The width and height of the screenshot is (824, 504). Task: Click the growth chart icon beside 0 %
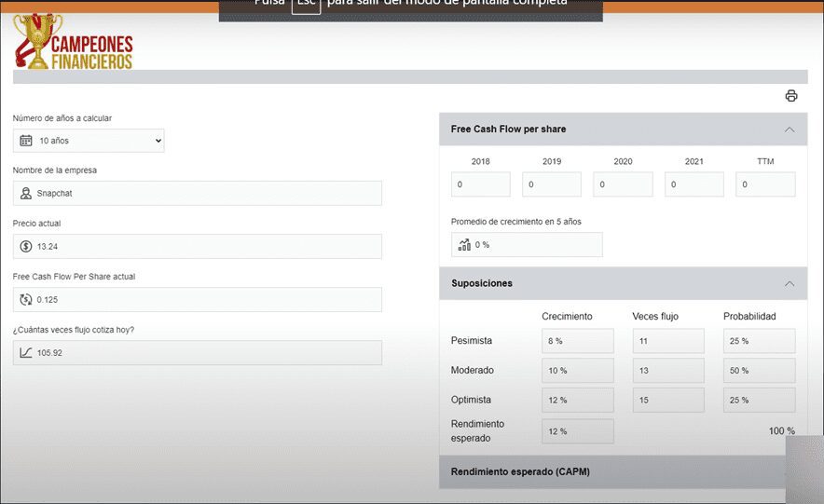[x=464, y=245]
